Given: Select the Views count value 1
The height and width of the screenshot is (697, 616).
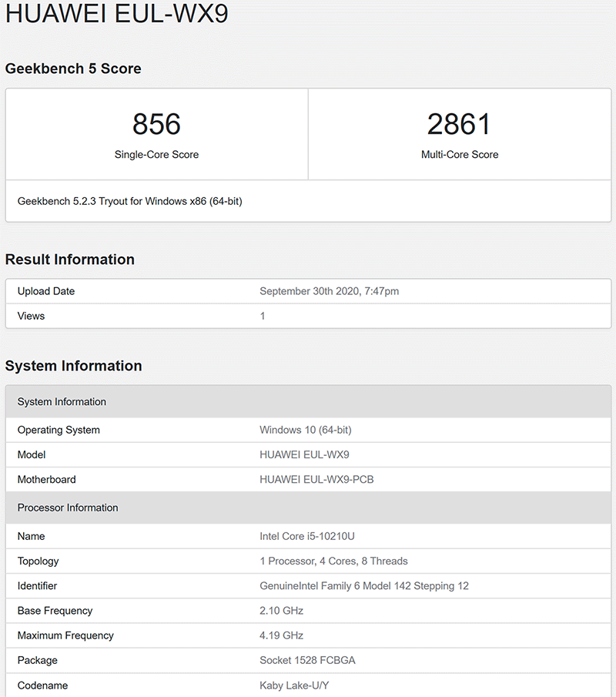Looking at the screenshot, I should pyautogui.click(x=263, y=316).
